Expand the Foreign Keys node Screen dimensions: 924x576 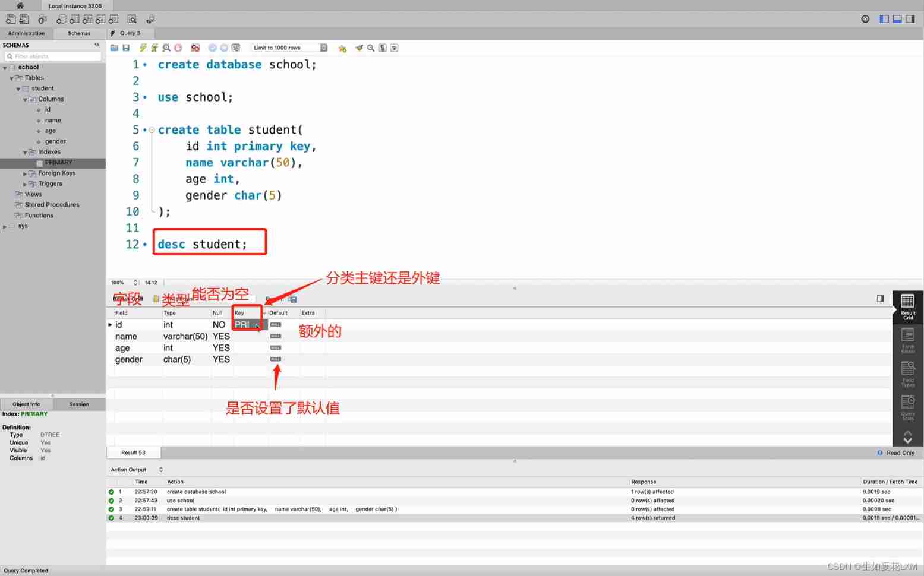click(25, 173)
